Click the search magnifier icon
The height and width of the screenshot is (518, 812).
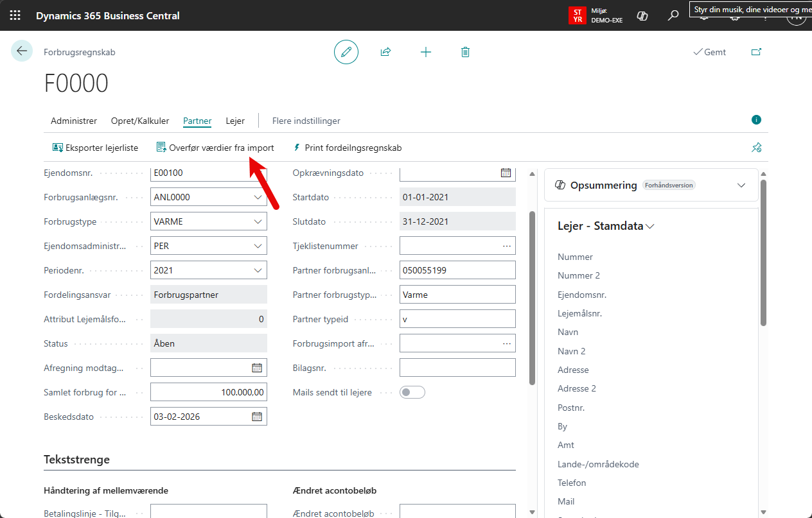coord(673,15)
